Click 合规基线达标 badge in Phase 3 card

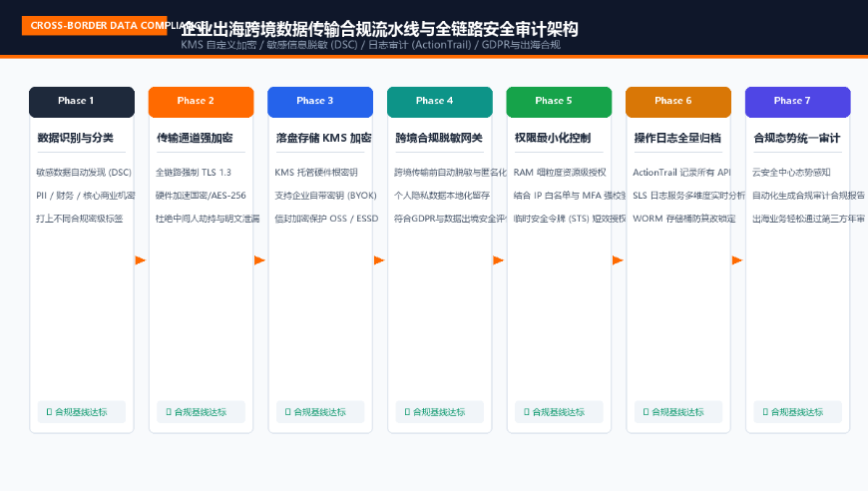320,412
